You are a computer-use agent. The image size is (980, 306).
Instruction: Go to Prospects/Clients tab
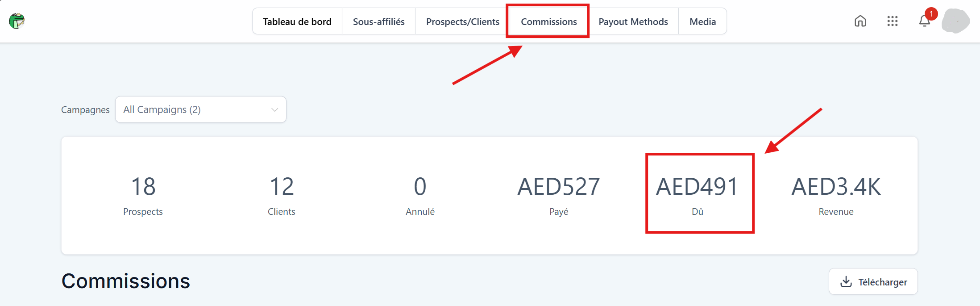(462, 21)
